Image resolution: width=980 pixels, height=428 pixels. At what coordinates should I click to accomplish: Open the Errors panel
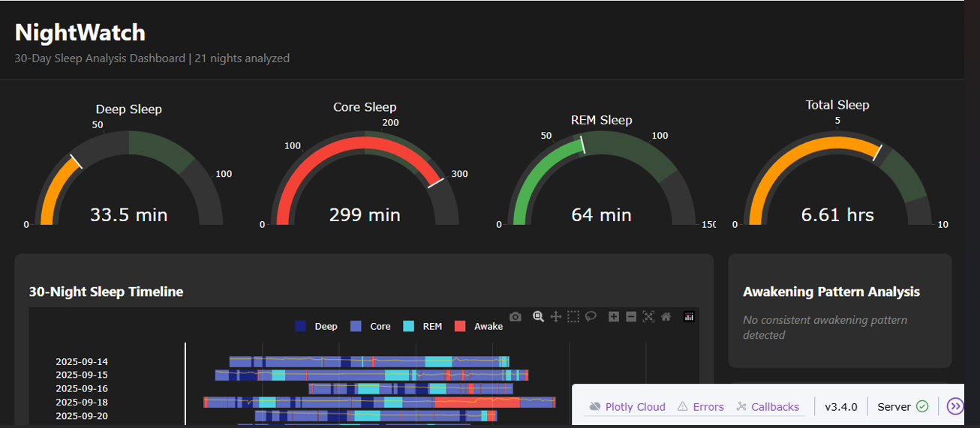[x=701, y=407]
